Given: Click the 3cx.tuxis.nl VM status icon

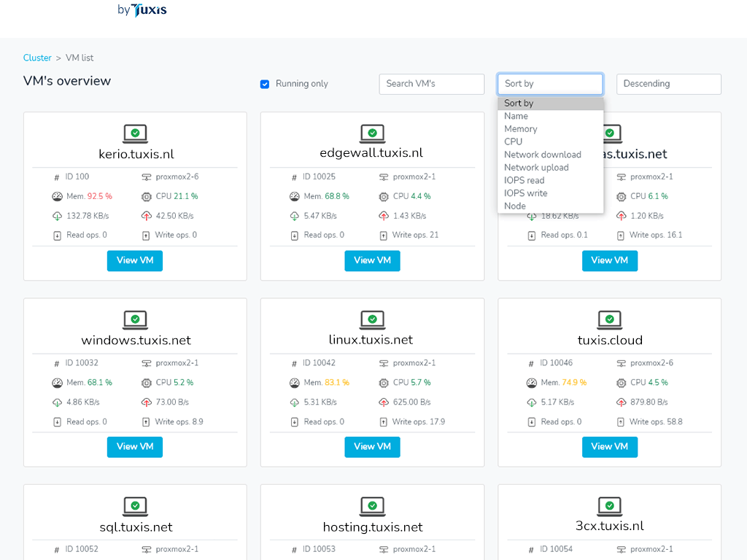Looking at the screenshot, I should pos(610,507).
